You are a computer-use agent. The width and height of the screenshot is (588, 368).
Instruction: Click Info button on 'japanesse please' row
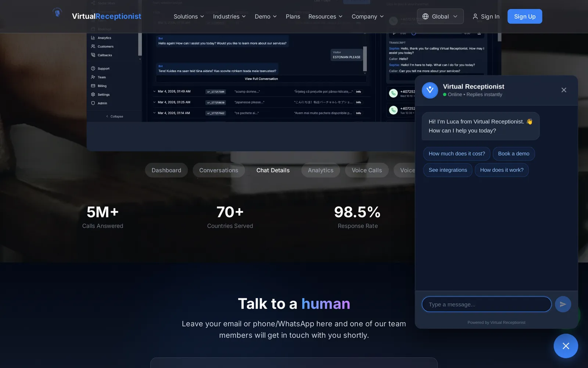click(x=358, y=102)
